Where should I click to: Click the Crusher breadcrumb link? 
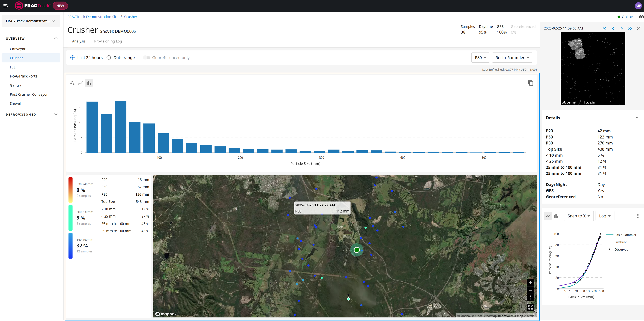coord(130,17)
